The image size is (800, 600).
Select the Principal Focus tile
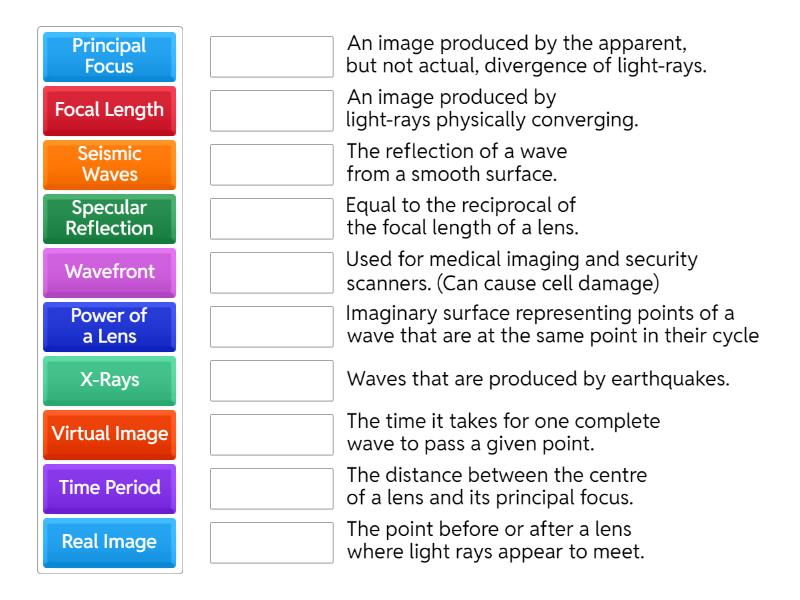tap(110, 57)
